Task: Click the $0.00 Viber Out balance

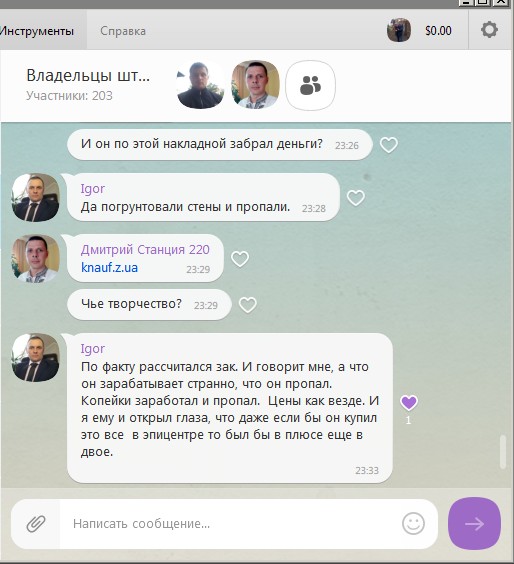Action: point(438,31)
